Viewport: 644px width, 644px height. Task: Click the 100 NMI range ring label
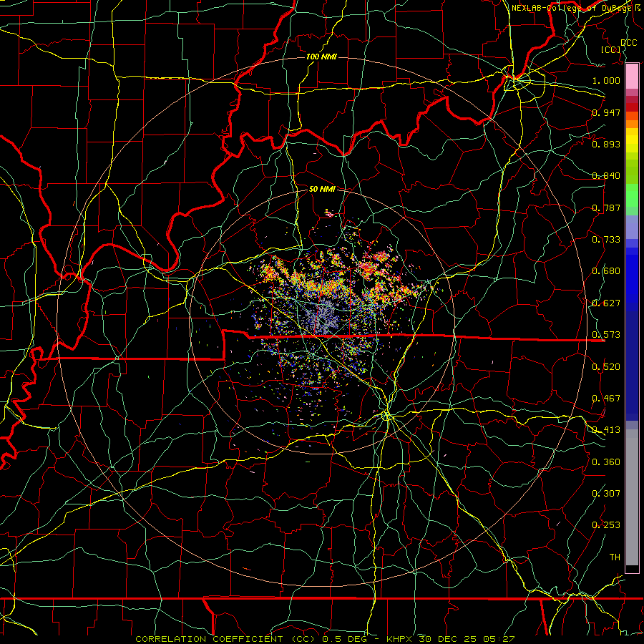coord(321,57)
